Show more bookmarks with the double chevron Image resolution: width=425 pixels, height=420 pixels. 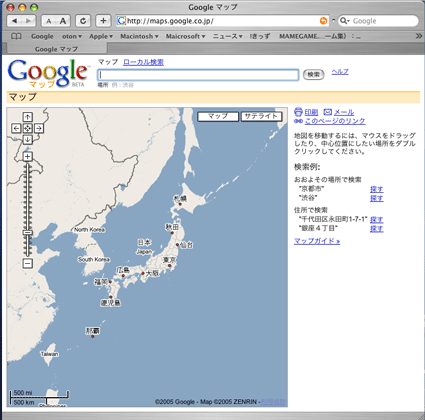coord(419,36)
